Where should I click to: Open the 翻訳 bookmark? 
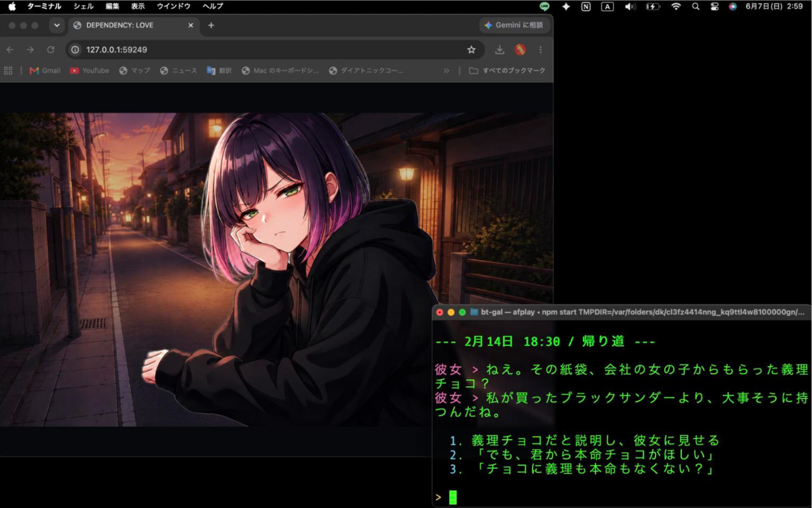click(219, 71)
